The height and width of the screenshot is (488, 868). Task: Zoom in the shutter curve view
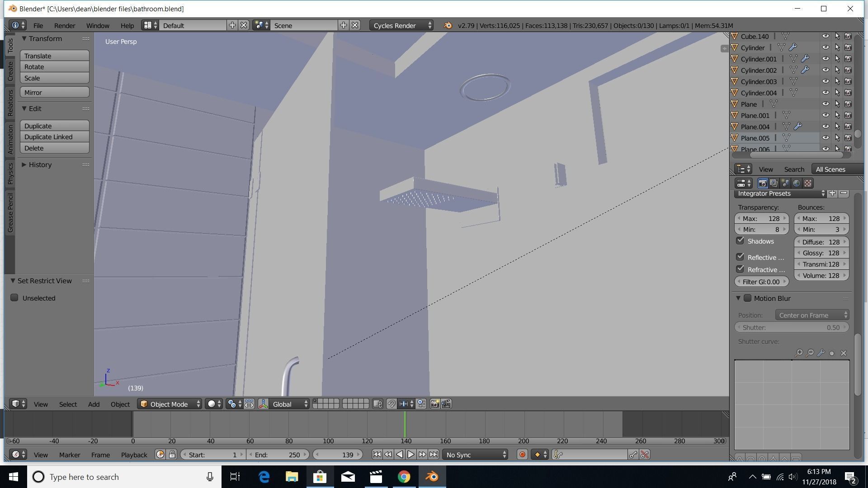(799, 353)
